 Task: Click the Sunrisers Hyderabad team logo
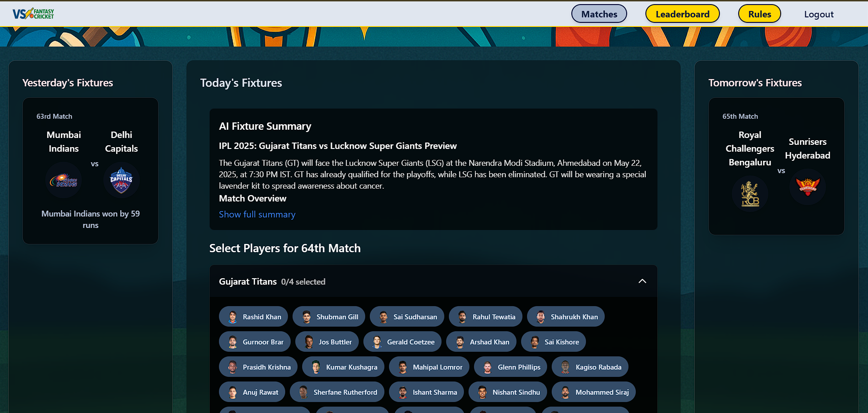point(807,187)
